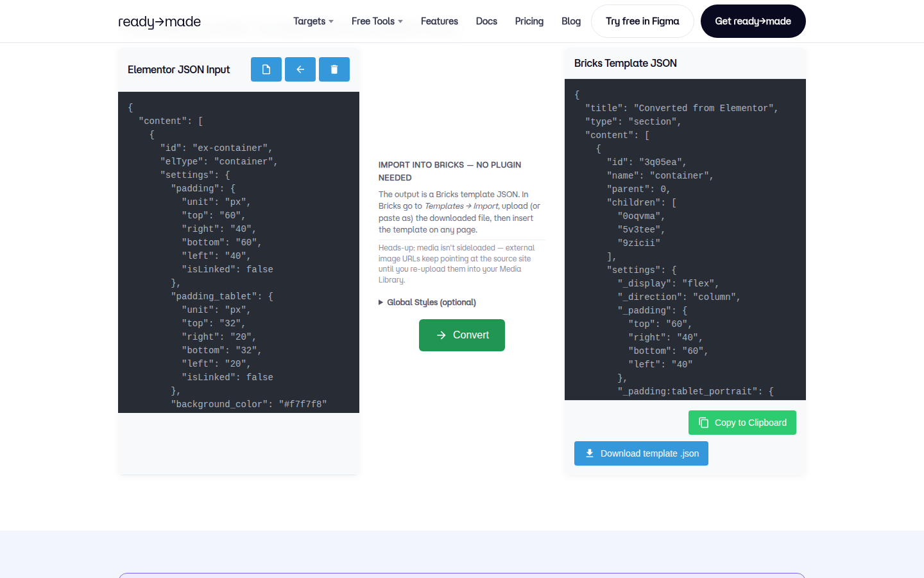
Task: Click Get ready→made button
Action: point(753,21)
